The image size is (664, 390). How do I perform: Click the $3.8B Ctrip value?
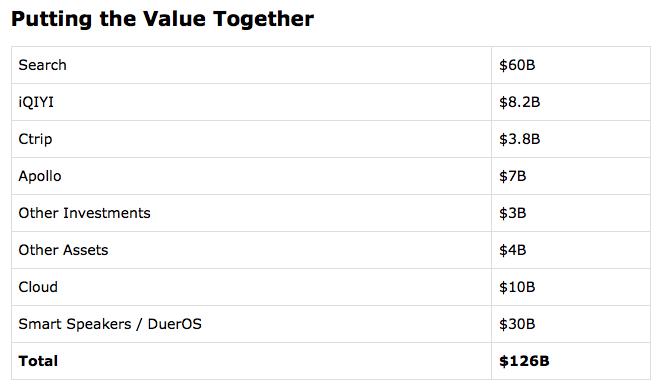click(520, 139)
